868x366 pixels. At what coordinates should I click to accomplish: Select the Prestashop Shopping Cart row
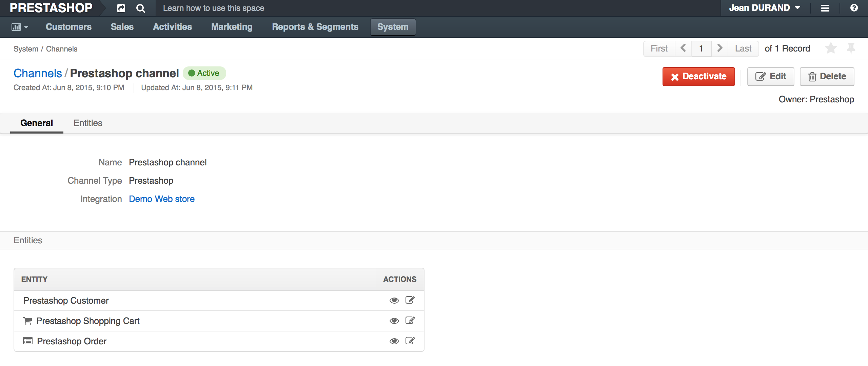pos(219,321)
